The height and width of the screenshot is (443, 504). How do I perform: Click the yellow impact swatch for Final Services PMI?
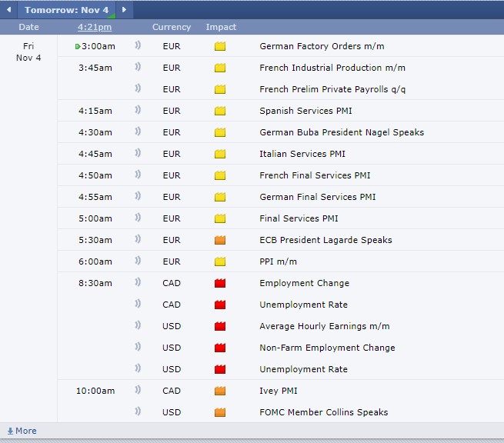tap(220, 218)
